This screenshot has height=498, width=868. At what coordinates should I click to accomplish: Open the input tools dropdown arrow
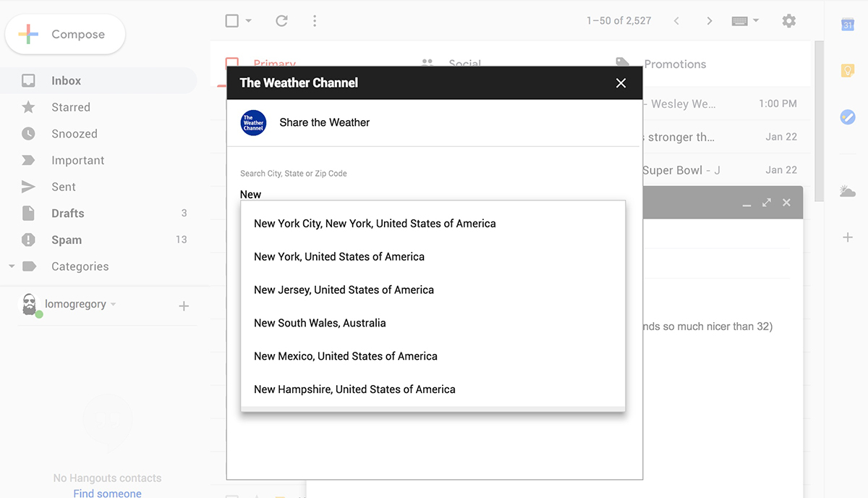pyautogui.click(x=756, y=21)
